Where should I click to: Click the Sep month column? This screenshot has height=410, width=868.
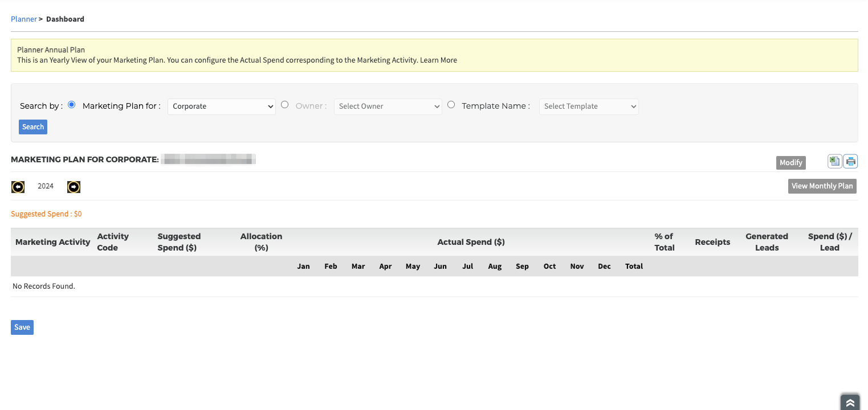pyautogui.click(x=522, y=266)
